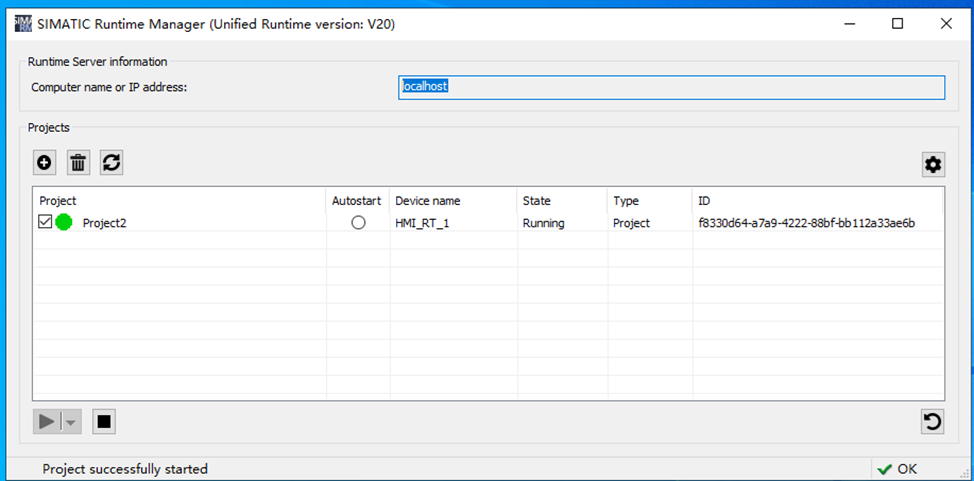Click device name HMI_RT_1
Image resolution: width=974 pixels, height=481 pixels.
(422, 223)
